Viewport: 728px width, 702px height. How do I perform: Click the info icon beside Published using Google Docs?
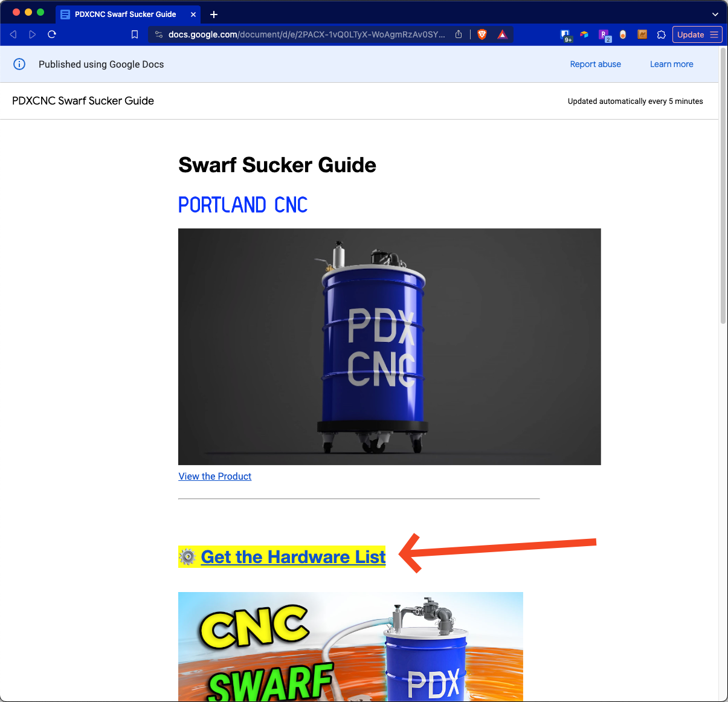[19, 64]
